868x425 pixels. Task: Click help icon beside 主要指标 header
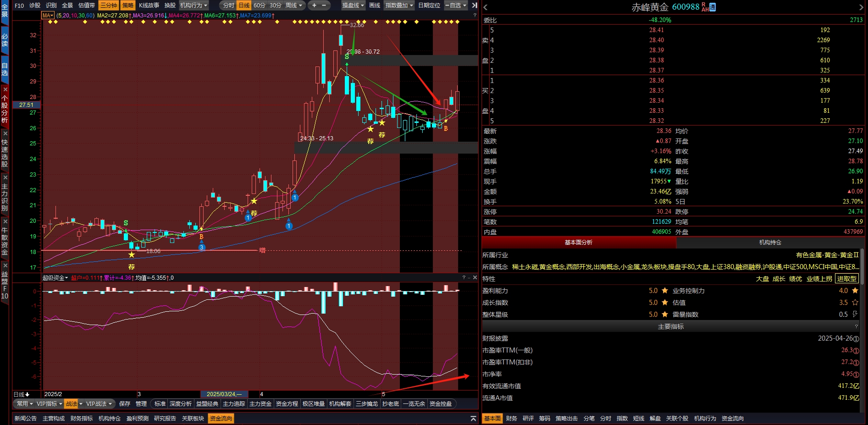(x=856, y=326)
